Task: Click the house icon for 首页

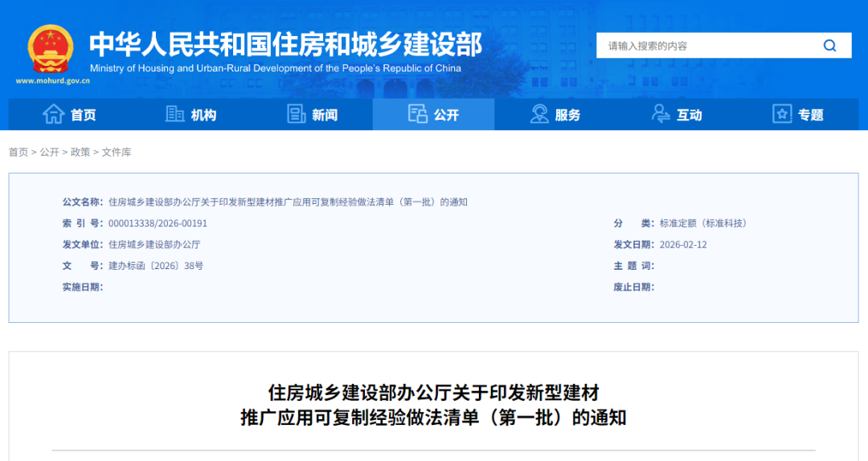Action: pyautogui.click(x=53, y=114)
